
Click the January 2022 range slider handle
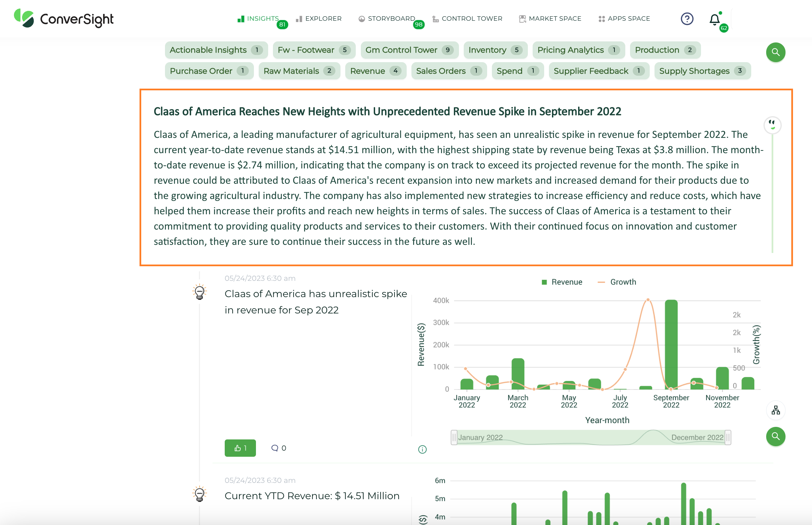pyautogui.click(x=454, y=437)
